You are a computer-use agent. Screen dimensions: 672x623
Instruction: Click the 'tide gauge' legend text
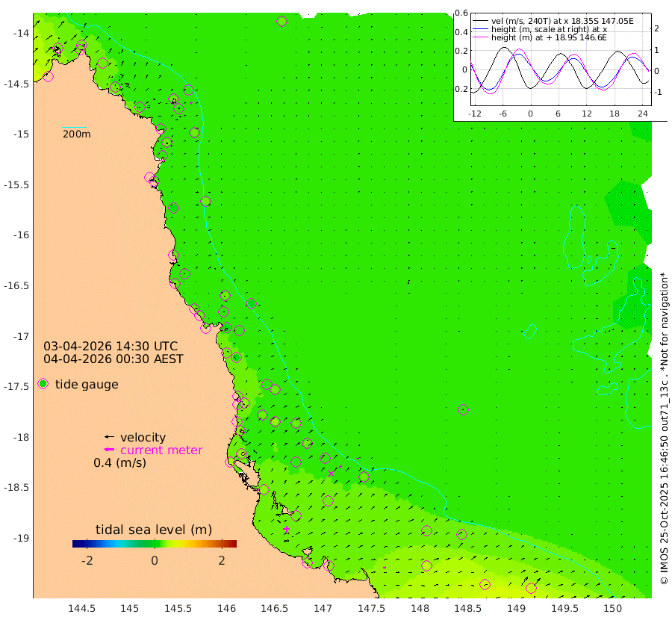pyautogui.click(x=87, y=384)
